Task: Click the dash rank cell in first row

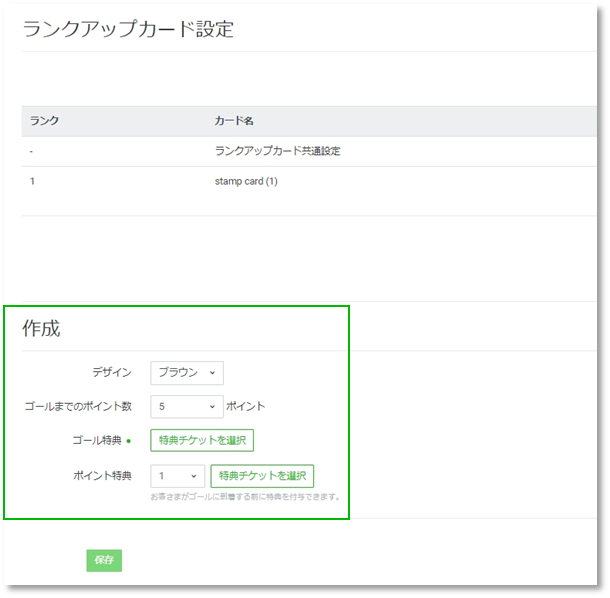Action: click(33, 151)
